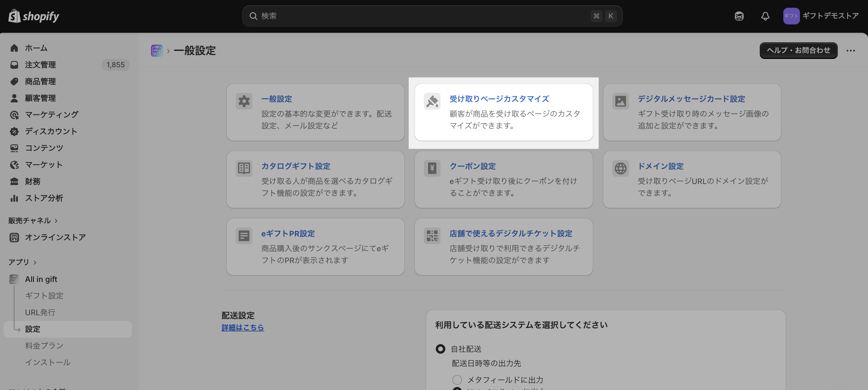Click the QR code icon on デジタルチケット設定 card
The width and height of the screenshot is (868, 390).
coord(432,235)
